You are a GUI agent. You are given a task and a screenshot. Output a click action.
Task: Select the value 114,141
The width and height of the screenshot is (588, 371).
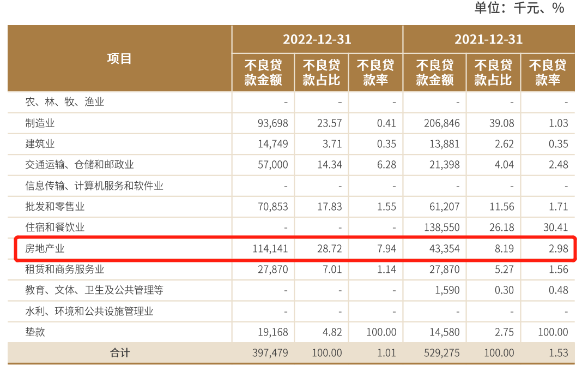270,249
